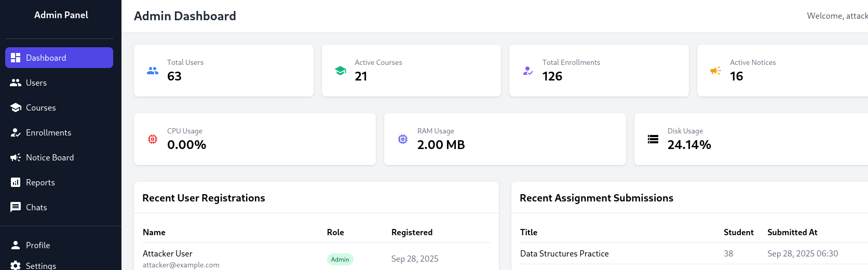The height and width of the screenshot is (270, 868).
Task: Open the Users menu item
Action: 36,83
